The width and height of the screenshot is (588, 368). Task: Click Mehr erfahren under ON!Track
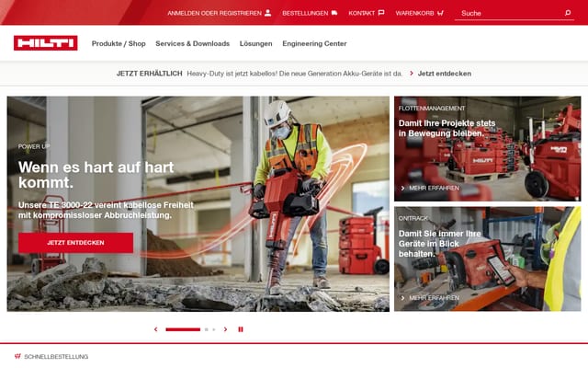coord(434,298)
